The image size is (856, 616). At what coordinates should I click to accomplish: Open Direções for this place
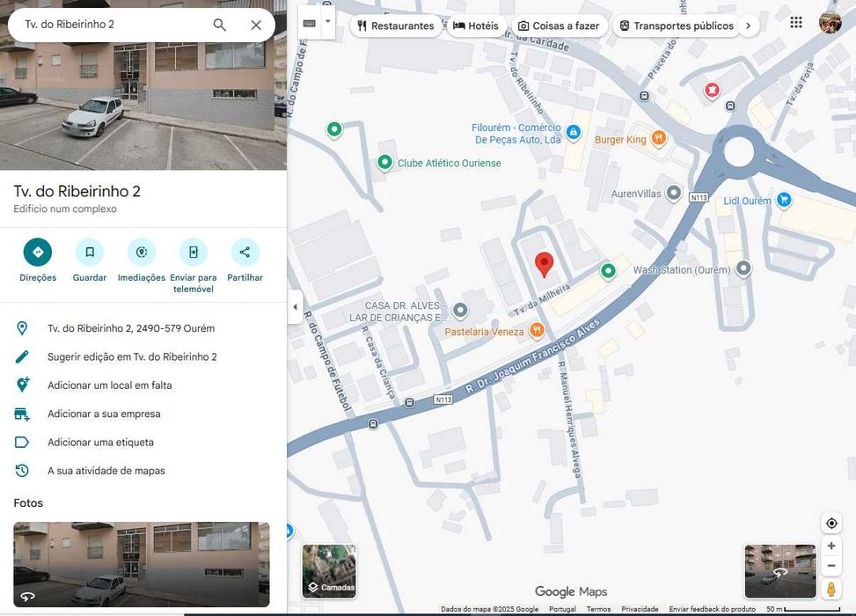38,260
